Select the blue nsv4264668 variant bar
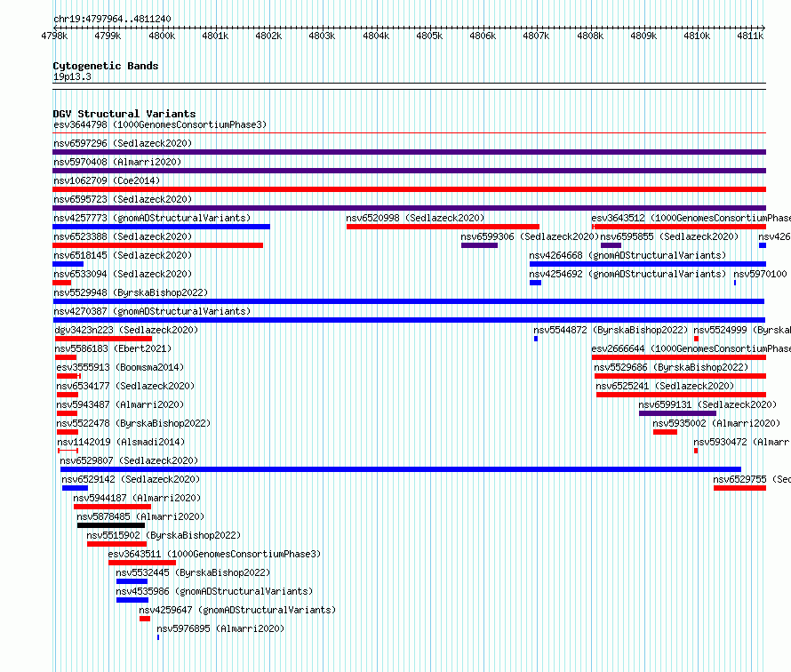Screen dimensions: 791x672 point(648,264)
